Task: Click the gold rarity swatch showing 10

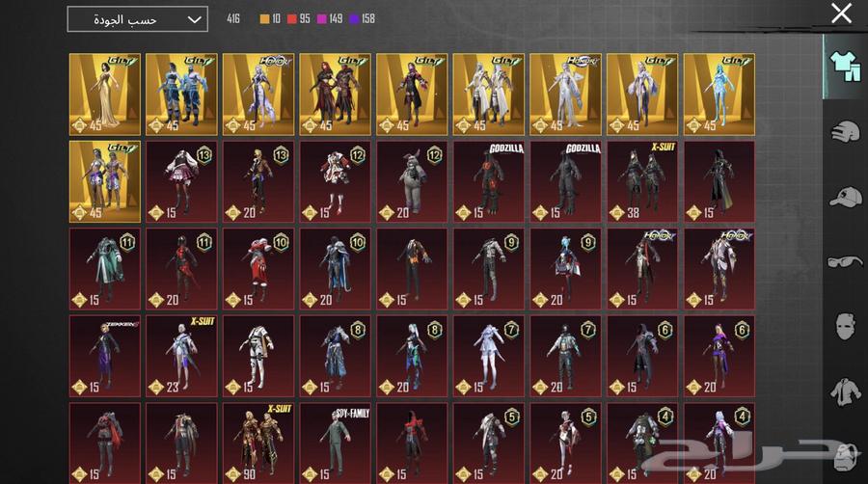Action: tap(266, 19)
